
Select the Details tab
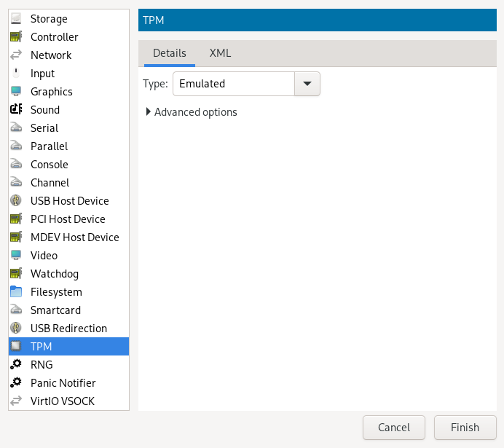point(169,53)
